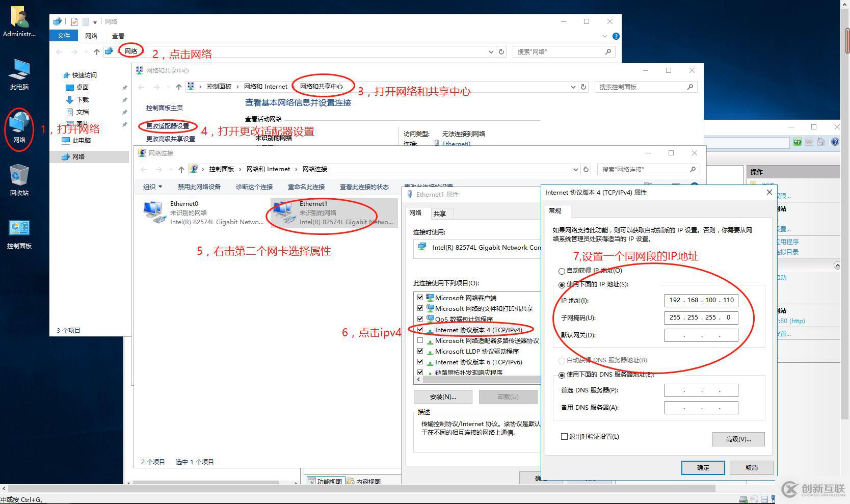Viewport: 850px width, 504px height.
Task: Select 文档 in quick access list
Action: click(82, 112)
